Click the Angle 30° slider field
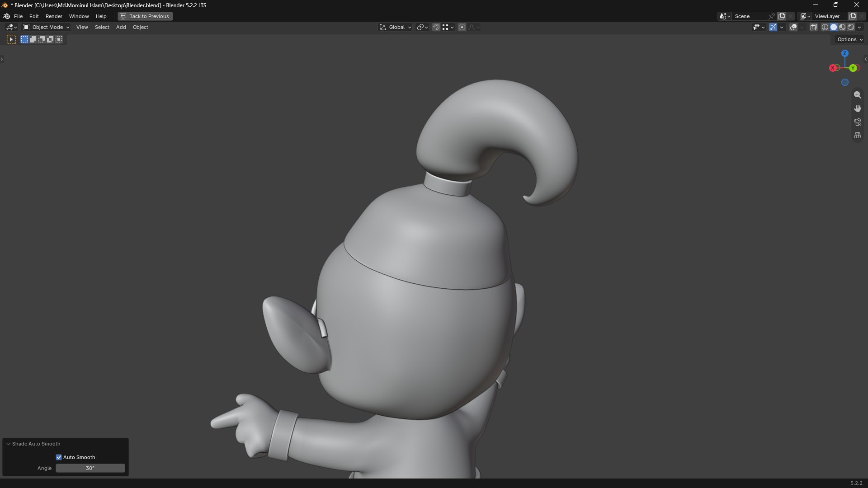The image size is (868, 488). pos(90,468)
